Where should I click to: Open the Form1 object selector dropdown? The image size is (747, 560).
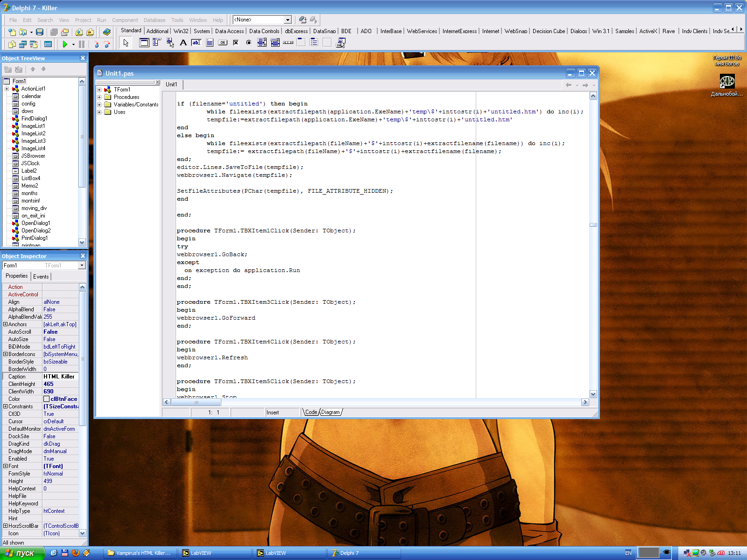coord(82,266)
